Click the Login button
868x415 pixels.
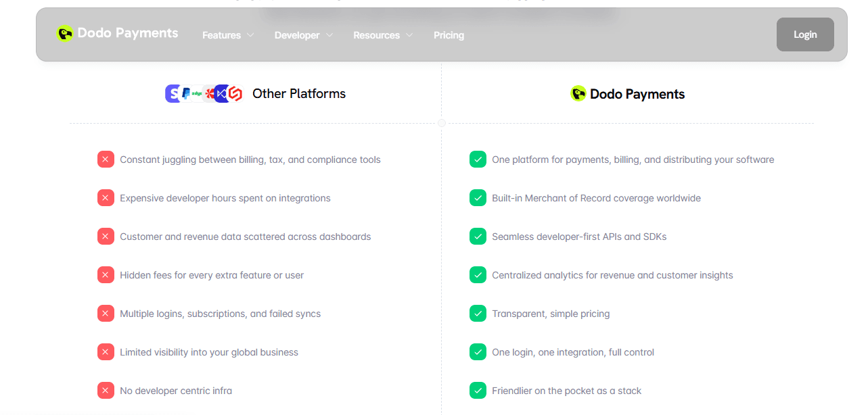805,34
